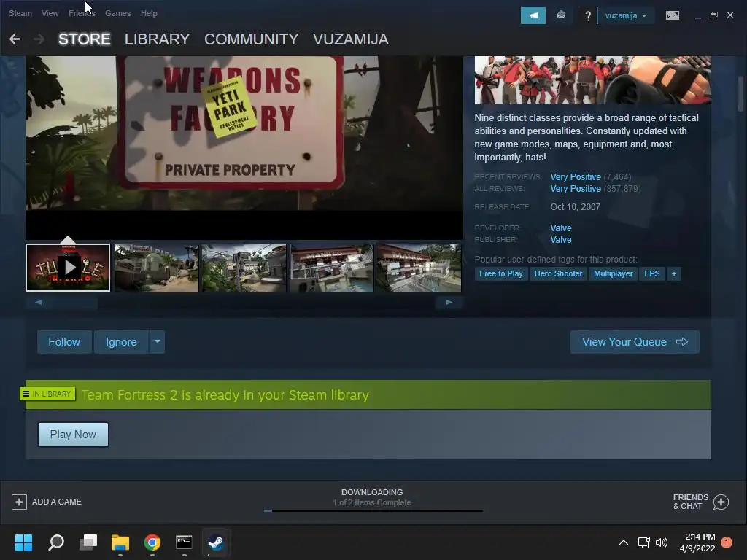Open Task View on taskbar

[x=88, y=542]
